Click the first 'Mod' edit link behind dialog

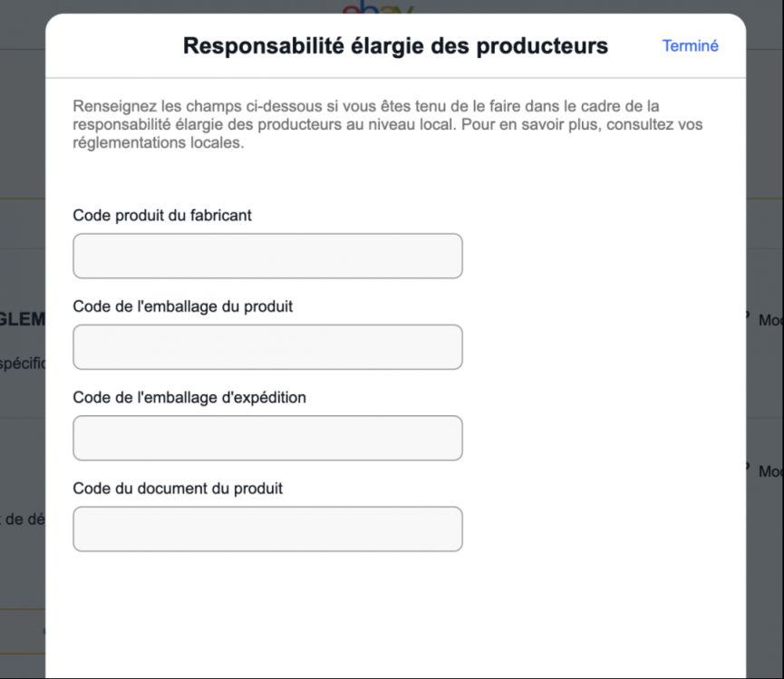769,321
